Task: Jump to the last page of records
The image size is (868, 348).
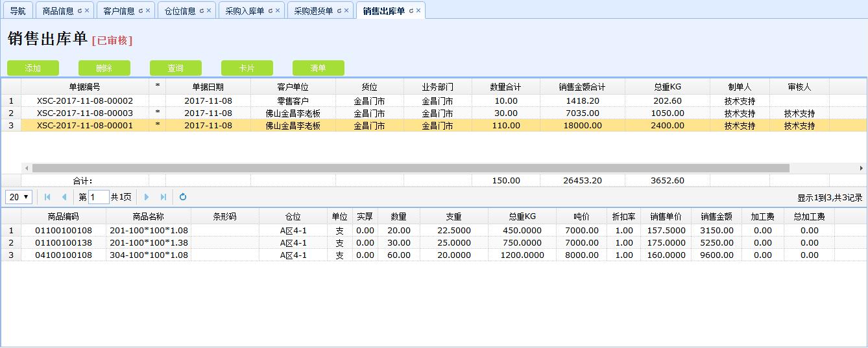Action: 163,197
